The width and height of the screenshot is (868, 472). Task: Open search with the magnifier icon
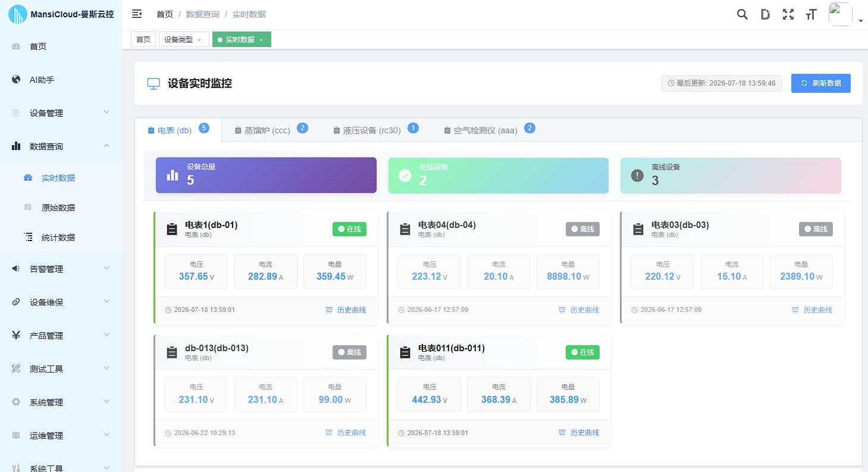point(742,14)
